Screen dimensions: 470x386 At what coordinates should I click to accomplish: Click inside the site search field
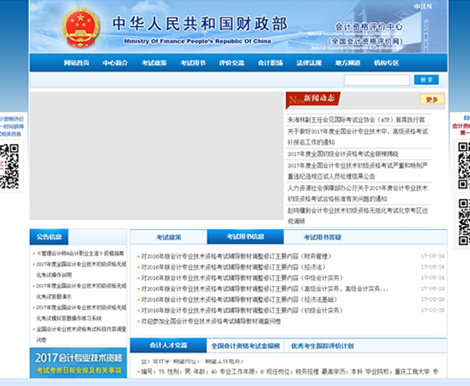click(x=377, y=80)
